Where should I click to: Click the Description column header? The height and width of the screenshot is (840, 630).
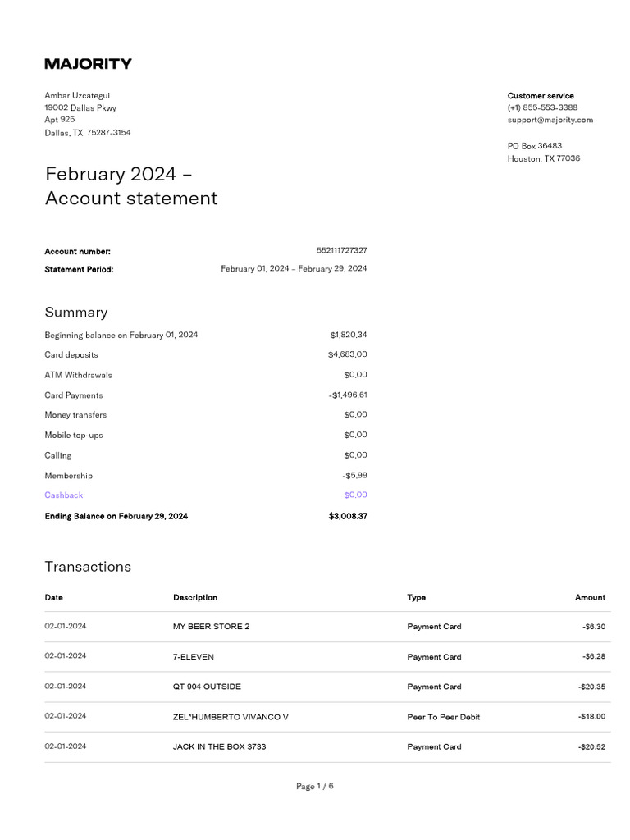pyautogui.click(x=195, y=597)
